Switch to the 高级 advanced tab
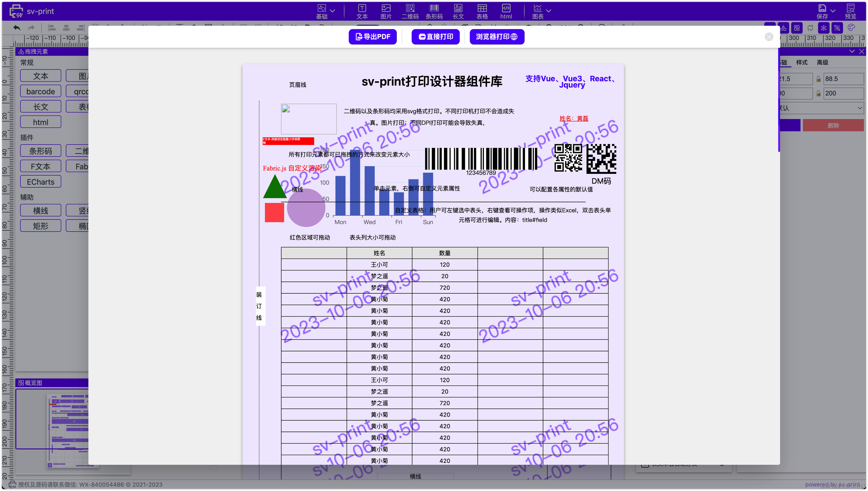 [x=822, y=62]
